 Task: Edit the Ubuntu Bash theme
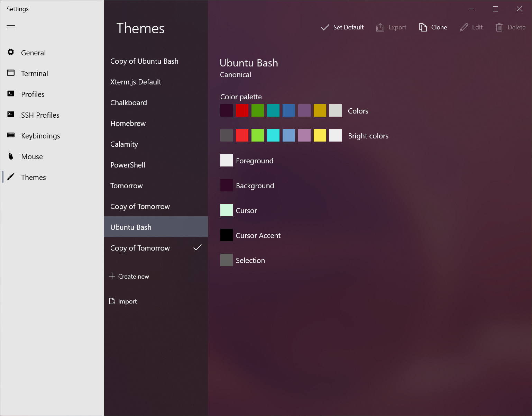471,27
